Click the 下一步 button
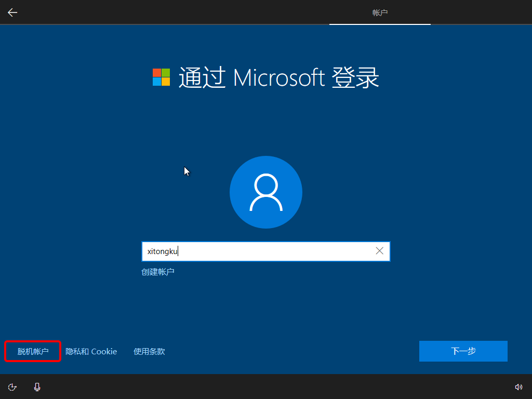532x399 pixels. click(463, 351)
